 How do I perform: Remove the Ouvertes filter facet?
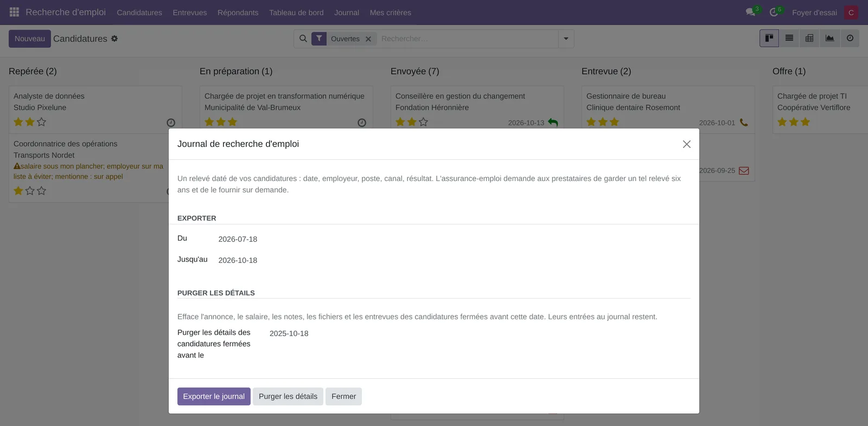(368, 39)
